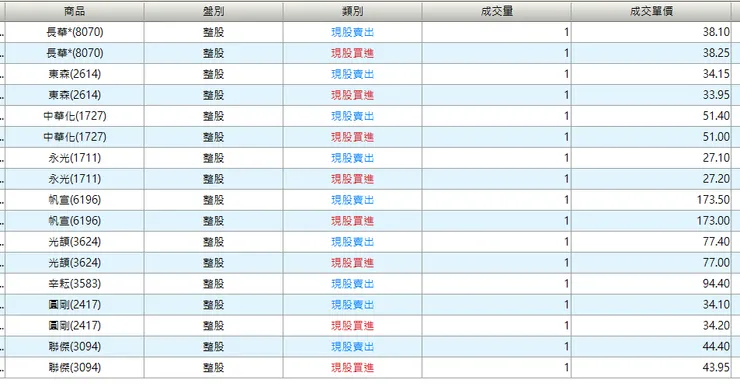Select 現股買進 in the 51.00 row
Image resolution: width=740 pixels, height=384 pixels.
coord(353,137)
